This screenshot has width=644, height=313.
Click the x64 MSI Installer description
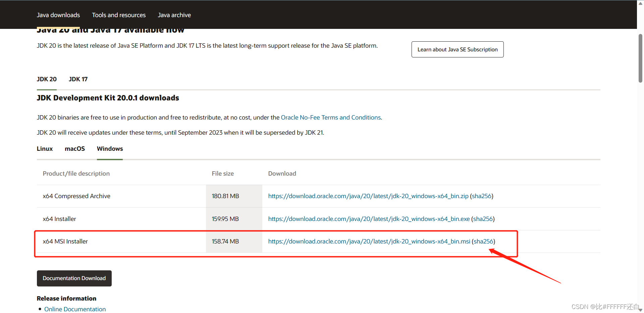tap(65, 241)
